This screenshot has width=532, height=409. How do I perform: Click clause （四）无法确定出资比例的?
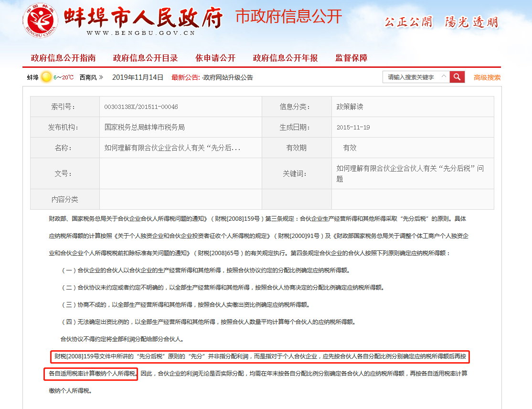(208, 322)
